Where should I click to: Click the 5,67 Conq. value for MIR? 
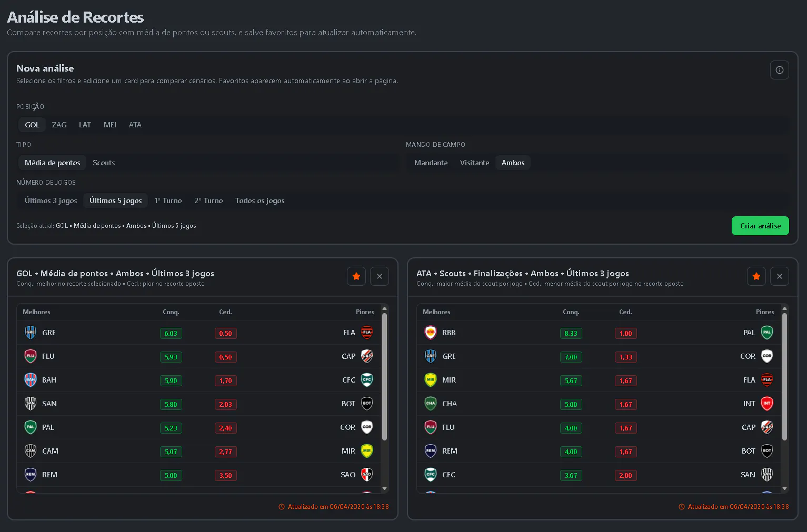(x=571, y=380)
